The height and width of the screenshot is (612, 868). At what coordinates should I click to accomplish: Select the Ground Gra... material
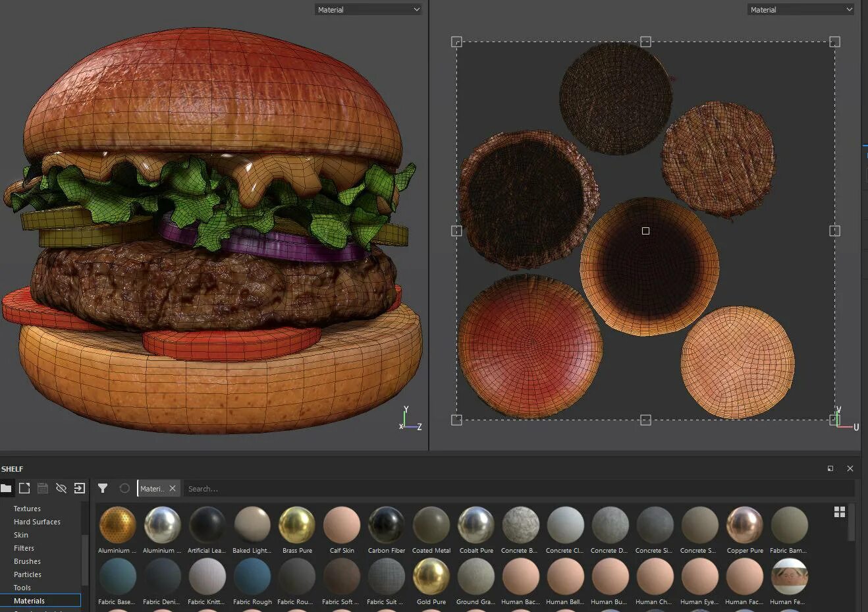click(x=476, y=576)
